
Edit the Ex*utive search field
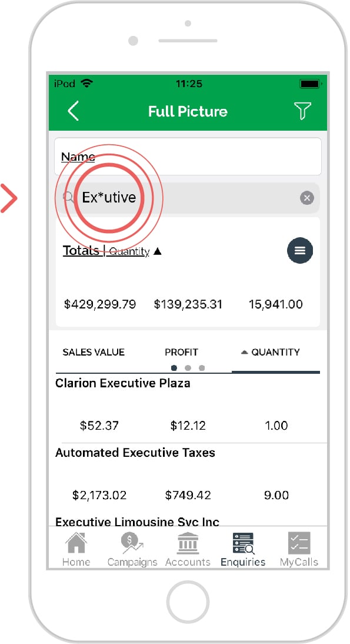[188, 198]
